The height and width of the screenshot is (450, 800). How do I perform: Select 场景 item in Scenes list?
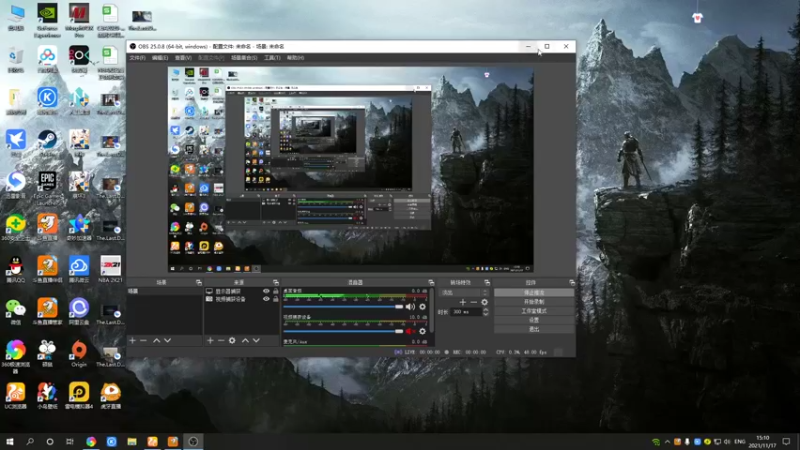[164, 291]
